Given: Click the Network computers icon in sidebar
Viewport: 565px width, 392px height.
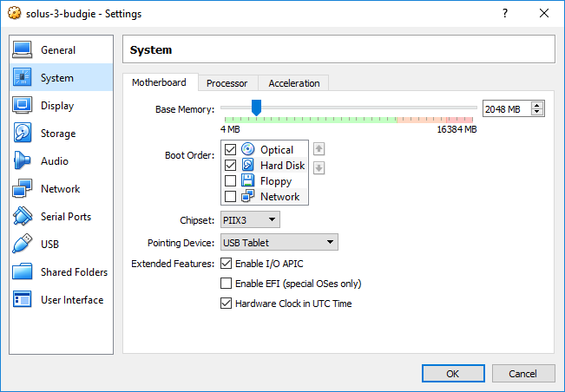Looking at the screenshot, I should coord(22,188).
